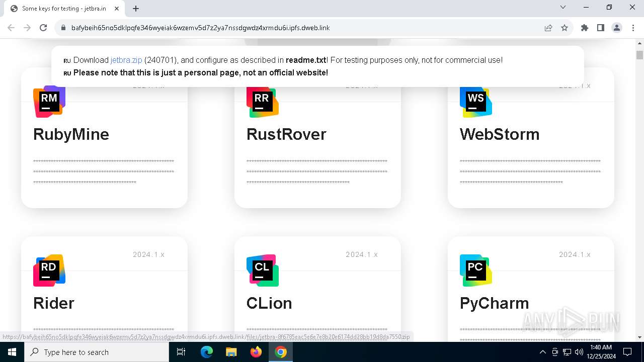Open the notification center icon
This screenshot has width=644, height=362.
click(627, 352)
